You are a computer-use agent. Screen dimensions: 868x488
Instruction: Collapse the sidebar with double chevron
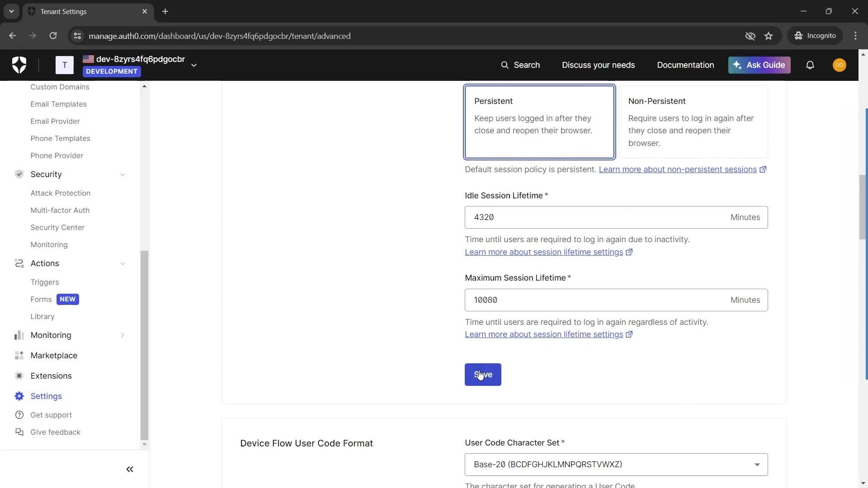130,469
